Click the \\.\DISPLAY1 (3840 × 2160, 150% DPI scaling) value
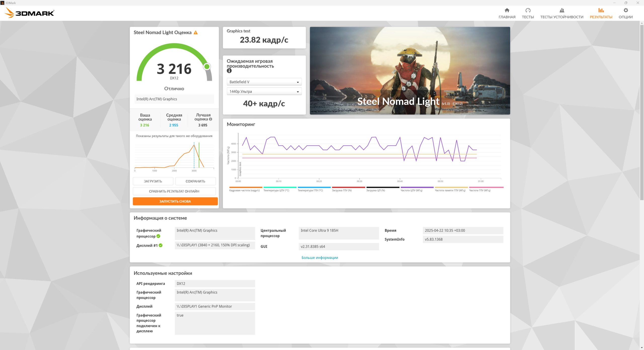Viewport: 644px width, 350px height. (x=215, y=245)
